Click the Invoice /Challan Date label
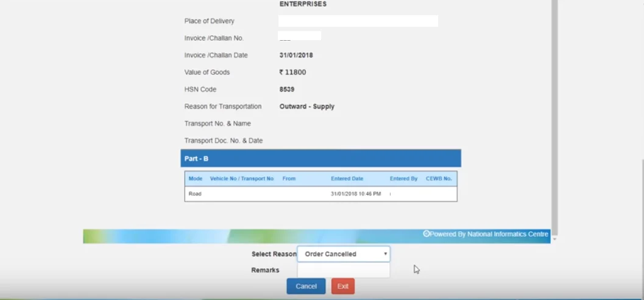 tap(216, 55)
